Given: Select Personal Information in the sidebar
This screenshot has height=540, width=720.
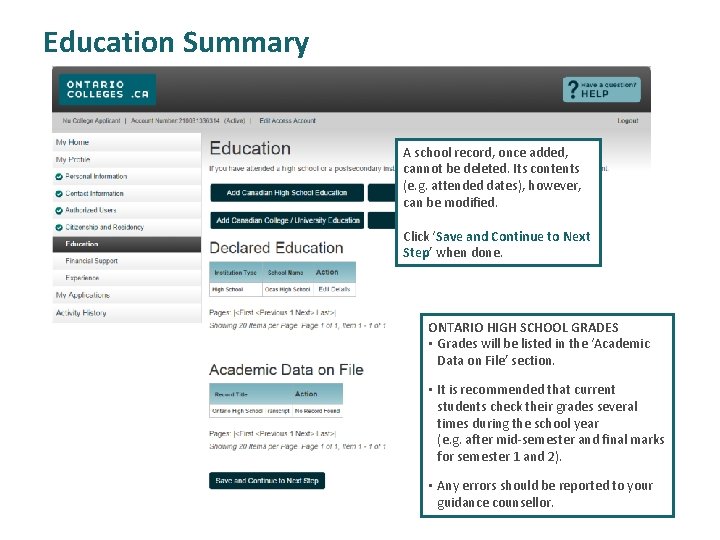Looking at the screenshot, I should (127, 176).
